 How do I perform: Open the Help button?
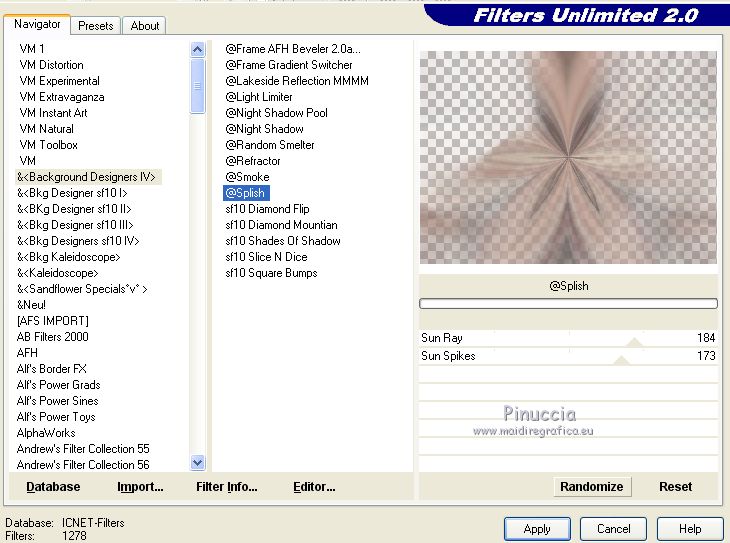coord(690,529)
